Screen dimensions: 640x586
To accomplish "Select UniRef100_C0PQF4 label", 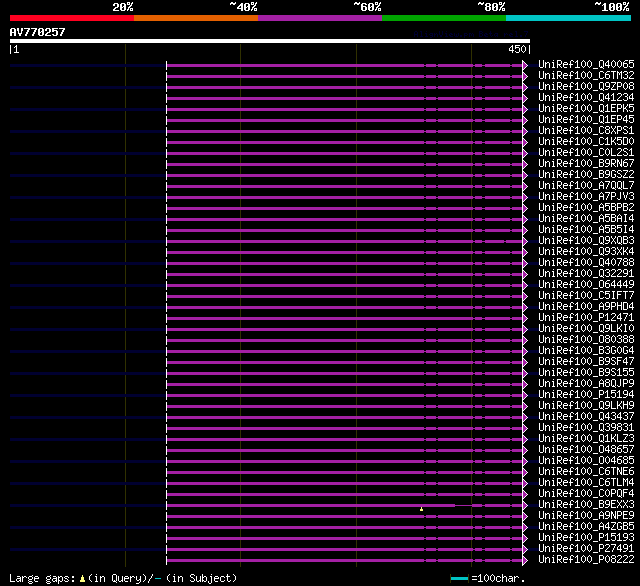I will [586, 494].
